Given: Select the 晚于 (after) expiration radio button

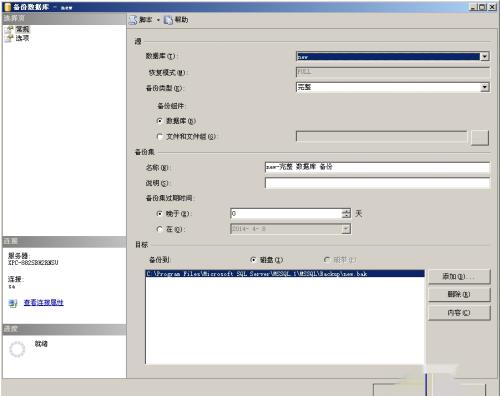Looking at the screenshot, I should tap(160, 214).
